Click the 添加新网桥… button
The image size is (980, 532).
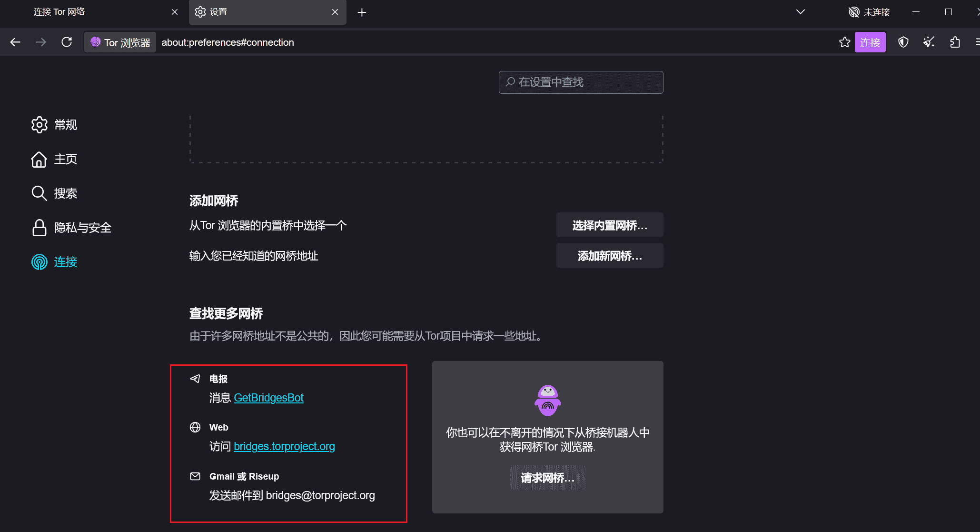click(610, 255)
